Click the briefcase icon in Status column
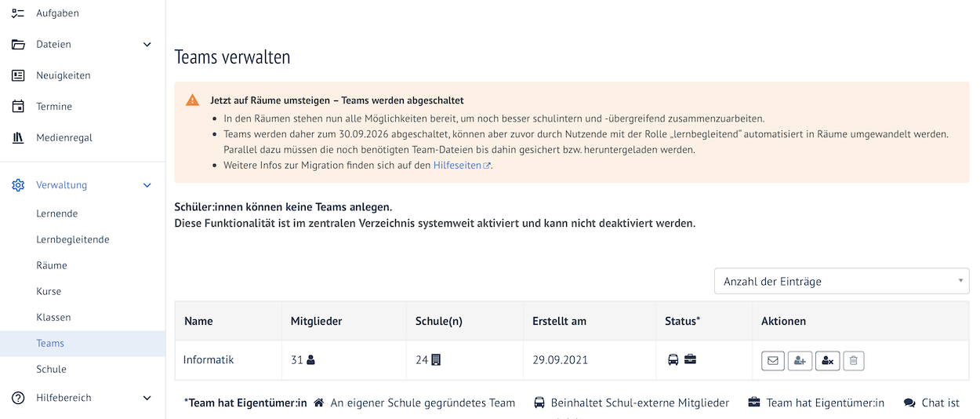 pos(690,359)
